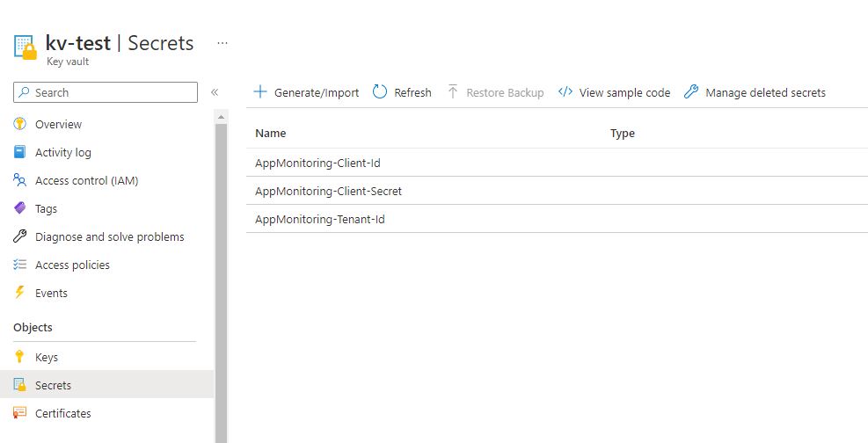Click the sidebar Search input field

coord(106,92)
